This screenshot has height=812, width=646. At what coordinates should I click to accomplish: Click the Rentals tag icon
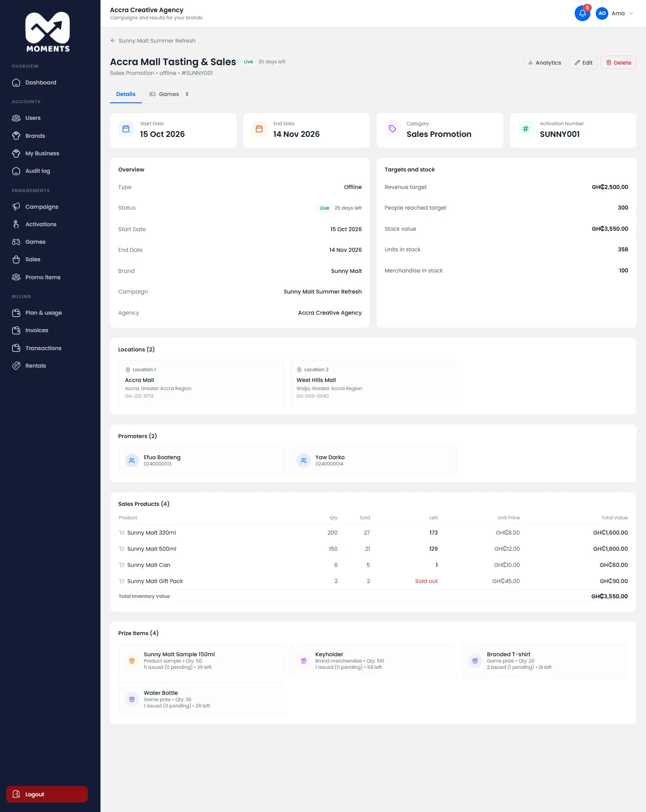(16, 366)
